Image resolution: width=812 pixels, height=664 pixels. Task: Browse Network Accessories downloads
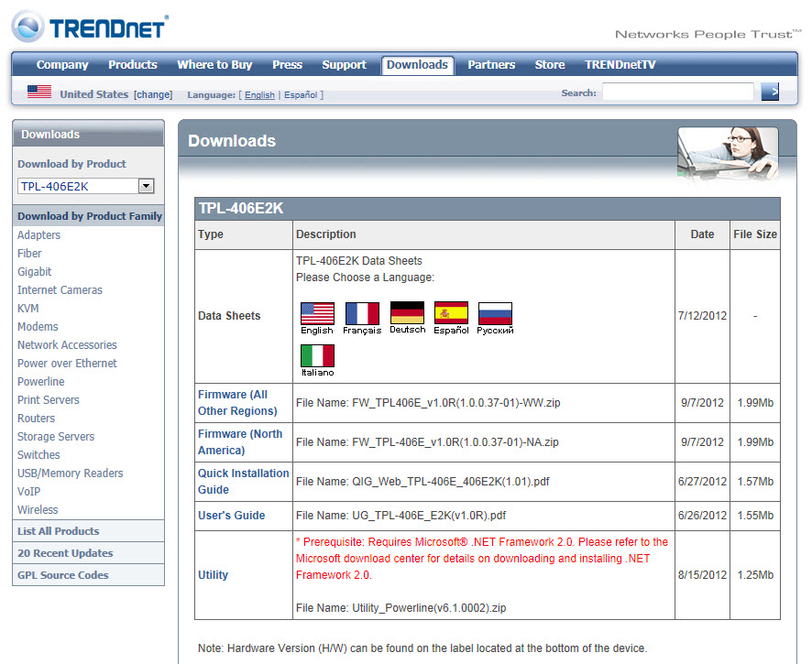(x=67, y=344)
